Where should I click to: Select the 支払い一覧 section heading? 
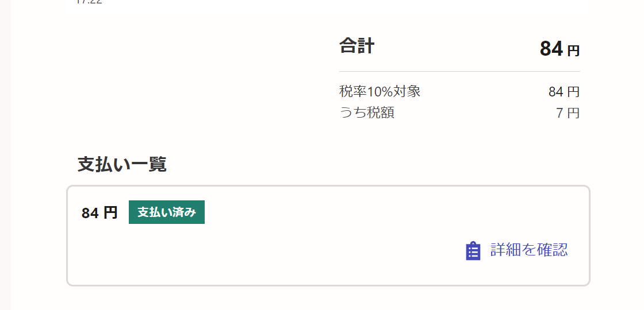122,164
